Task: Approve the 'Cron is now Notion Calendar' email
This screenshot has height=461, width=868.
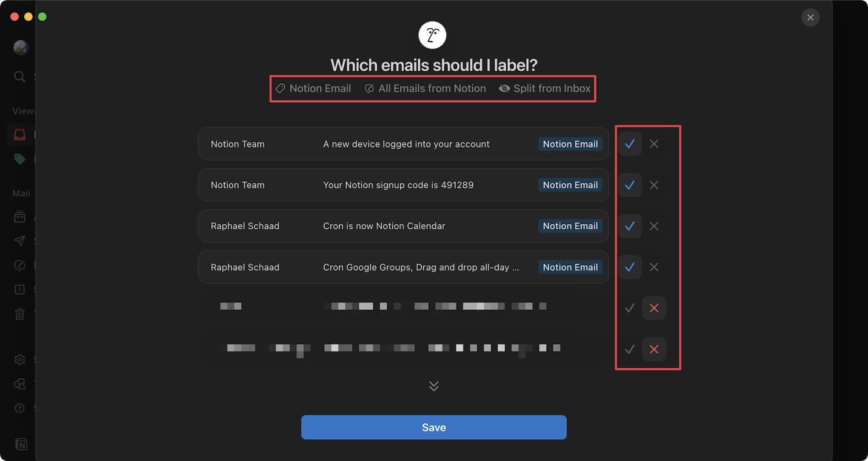Action: click(630, 226)
